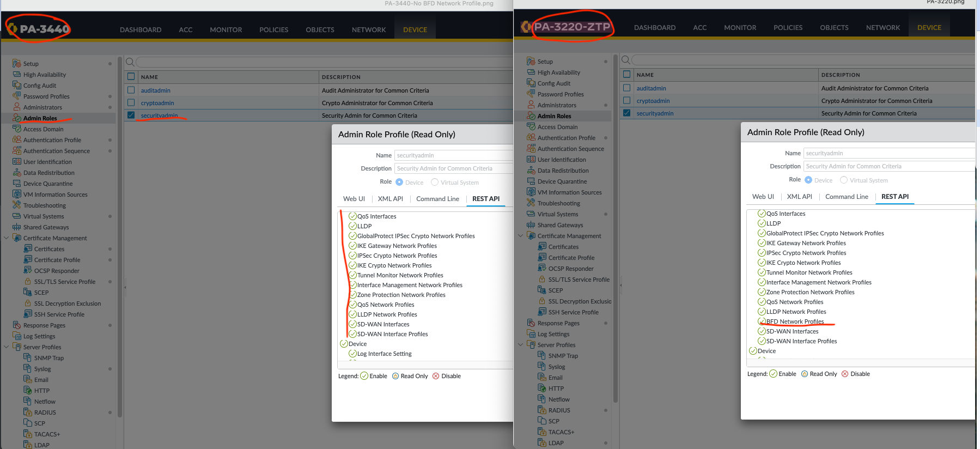
Task: Click Password Profiles icon in PA-3440 sidebar
Action: coord(17,96)
